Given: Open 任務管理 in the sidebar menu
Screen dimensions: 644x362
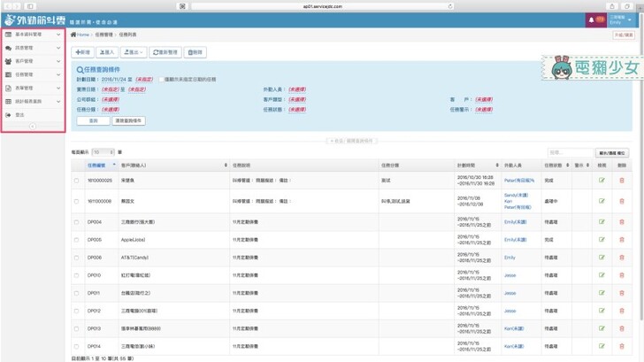Looking at the screenshot, I should click(33, 75).
